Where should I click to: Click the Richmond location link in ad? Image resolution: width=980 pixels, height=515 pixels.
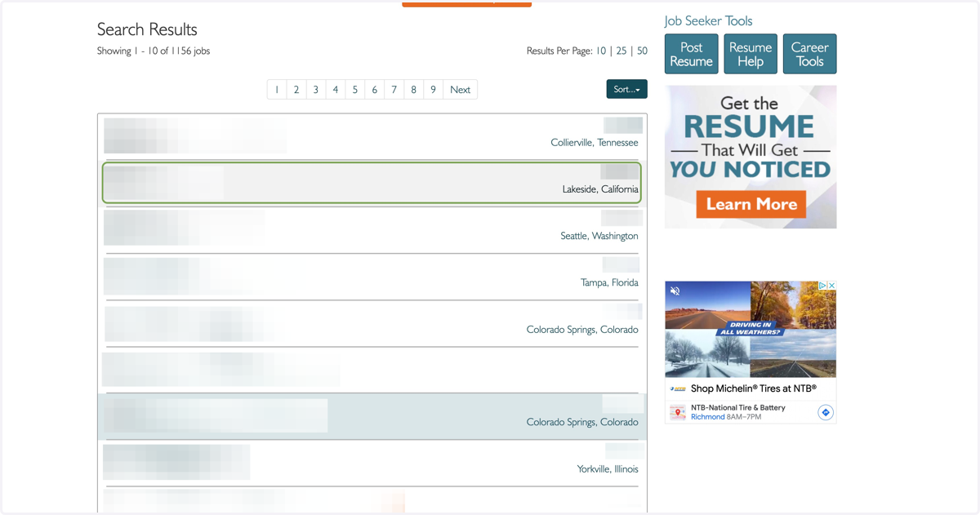(x=708, y=417)
